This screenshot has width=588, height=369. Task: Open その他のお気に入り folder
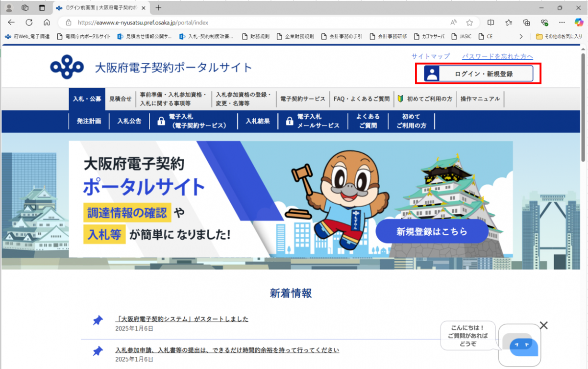coord(559,36)
